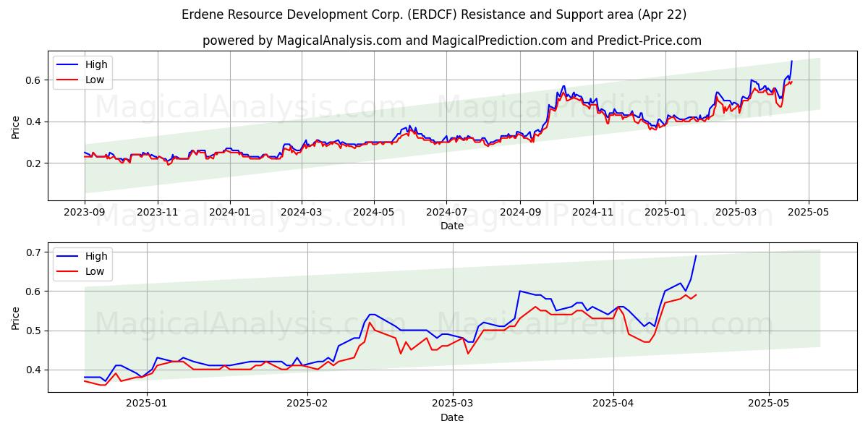Click the '2025-02' x-axis label of the bottom chart
This screenshot has width=868, height=434.
pos(307,405)
